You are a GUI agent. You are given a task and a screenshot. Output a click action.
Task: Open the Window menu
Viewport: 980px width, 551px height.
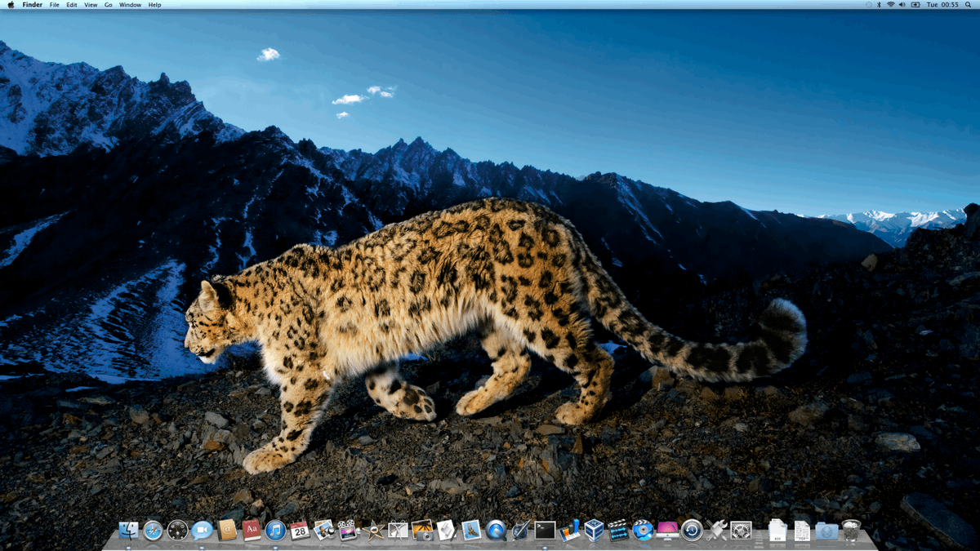[x=130, y=5]
